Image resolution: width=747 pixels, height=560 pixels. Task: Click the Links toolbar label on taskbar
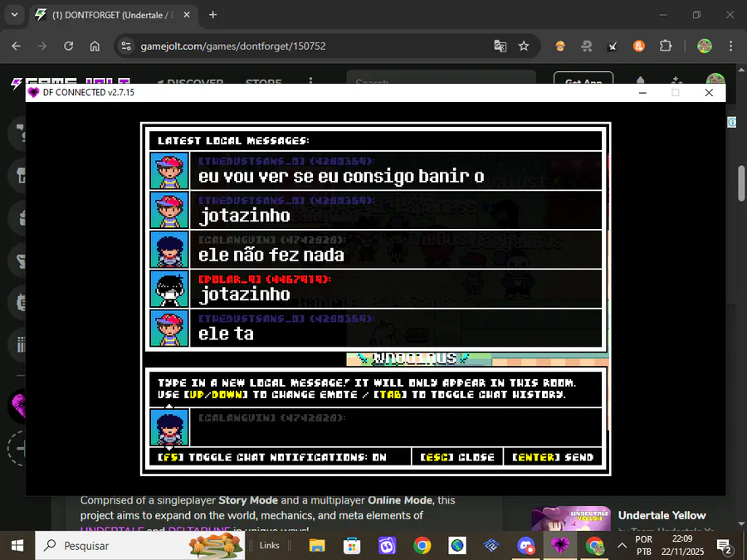coord(269,545)
